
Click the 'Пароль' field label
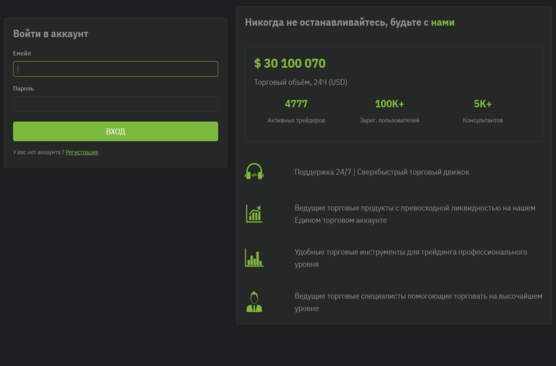point(23,88)
